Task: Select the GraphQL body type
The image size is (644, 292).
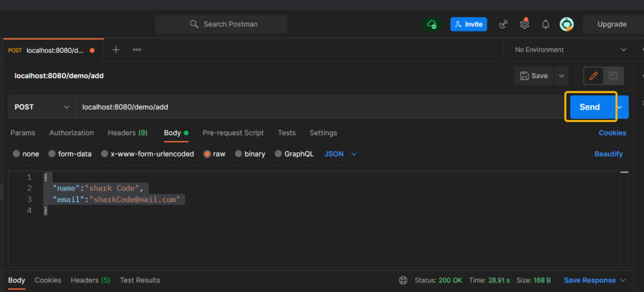Action: click(x=294, y=154)
